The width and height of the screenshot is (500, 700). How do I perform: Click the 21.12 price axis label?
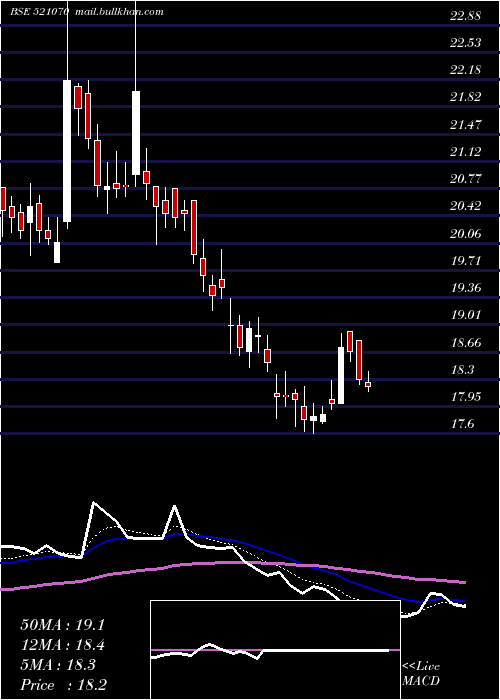[x=465, y=152]
